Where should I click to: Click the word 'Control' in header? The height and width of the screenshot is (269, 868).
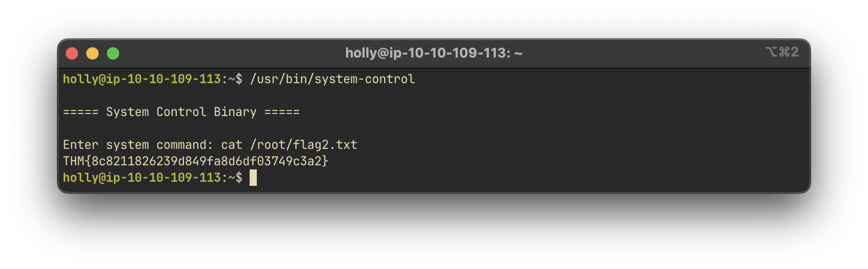181,112
